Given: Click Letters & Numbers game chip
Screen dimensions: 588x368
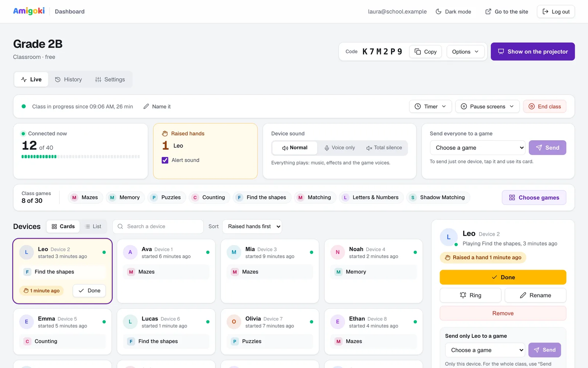Looking at the screenshot, I should [x=371, y=198].
